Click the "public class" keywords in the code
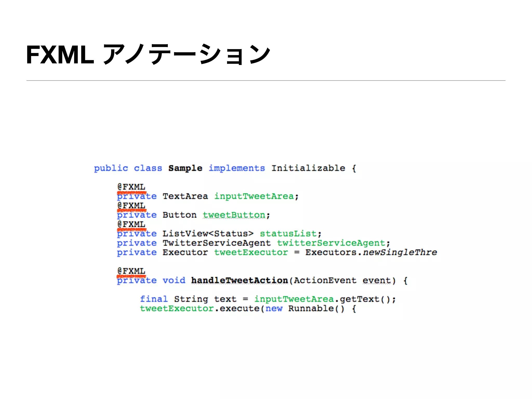The width and height of the screenshot is (532, 399). point(128,168)
